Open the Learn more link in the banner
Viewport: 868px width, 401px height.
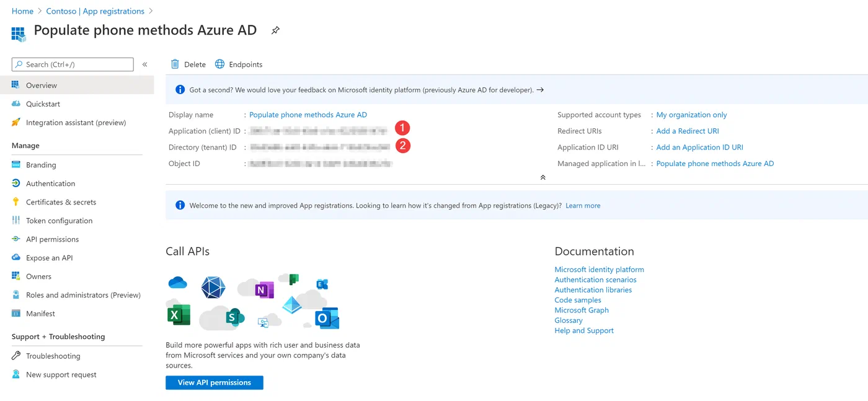[x=583, y=206]
